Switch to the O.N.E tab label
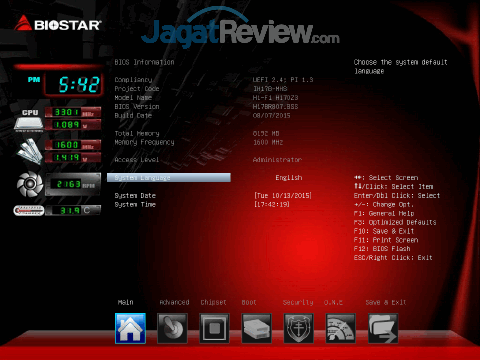The height and width of the screenshot is (360, 480). coord(333,302)
